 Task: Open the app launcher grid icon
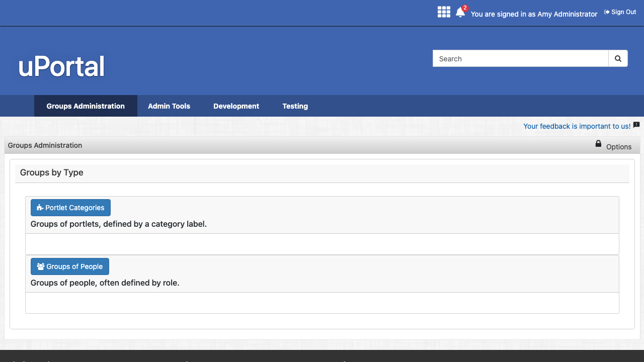[x=444, y=12]
